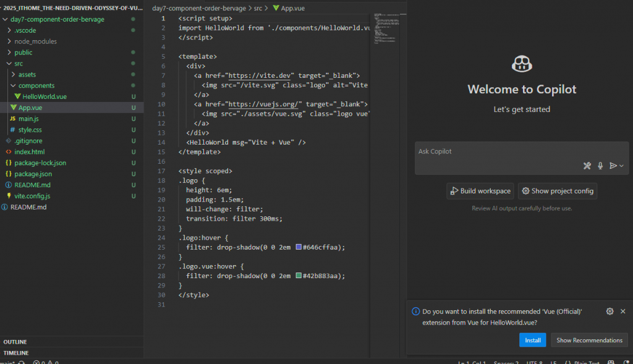Open index.html file
Viewport: 633px width, 364px height.
point(30,152)
